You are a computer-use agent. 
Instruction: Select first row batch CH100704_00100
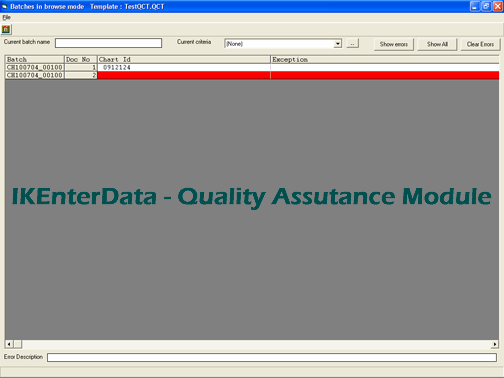pos(35,67)
